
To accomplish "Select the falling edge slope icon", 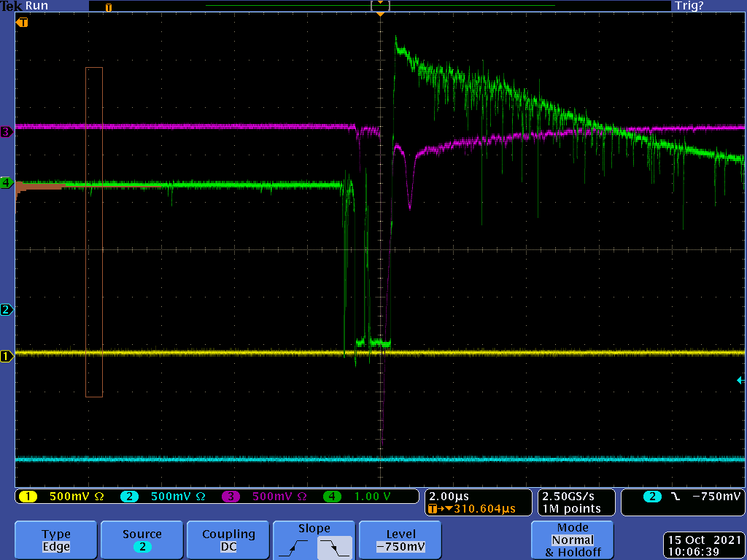I will point(335,546).
